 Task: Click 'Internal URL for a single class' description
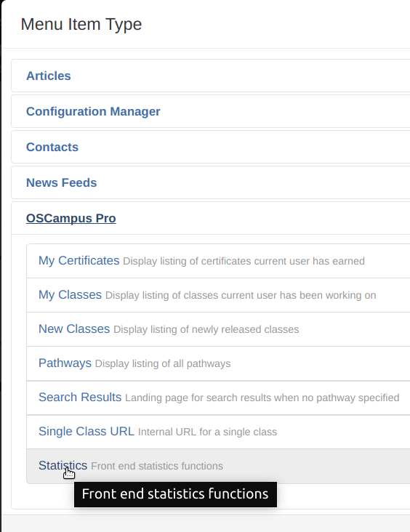pos(207,432)
